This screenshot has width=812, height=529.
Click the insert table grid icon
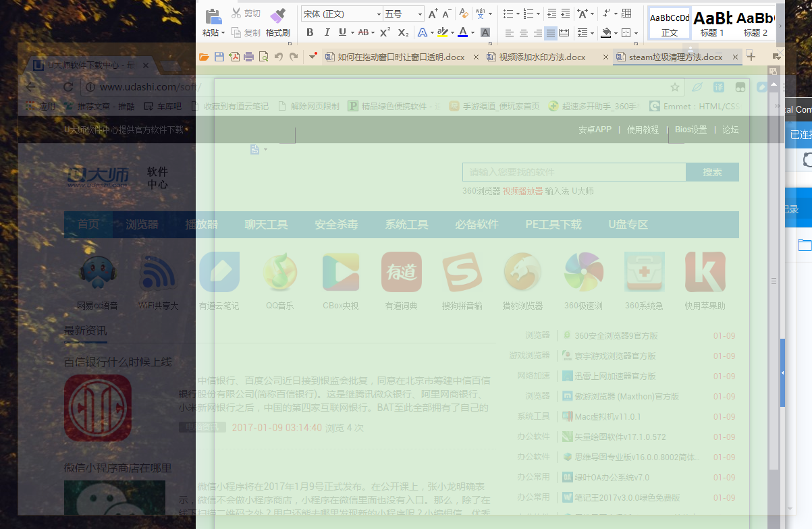tap(626, 13)
